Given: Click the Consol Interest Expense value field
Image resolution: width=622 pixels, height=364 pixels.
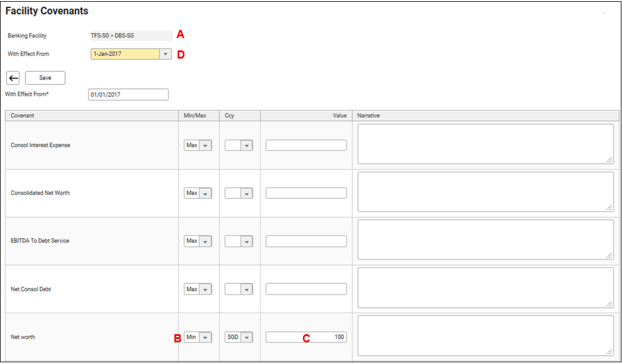Looking at the screenshot, I should (x=306, y=145).
